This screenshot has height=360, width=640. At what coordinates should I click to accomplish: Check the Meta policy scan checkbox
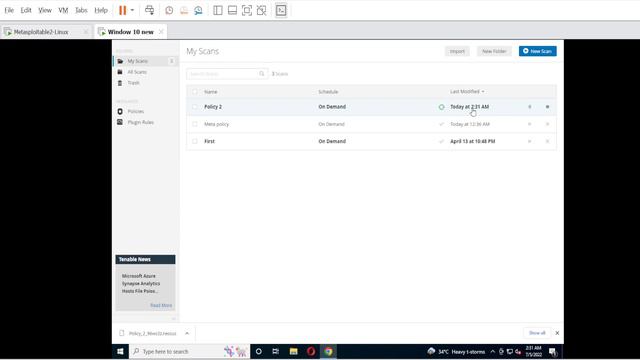pyautogui.click(x=195, y=124)
